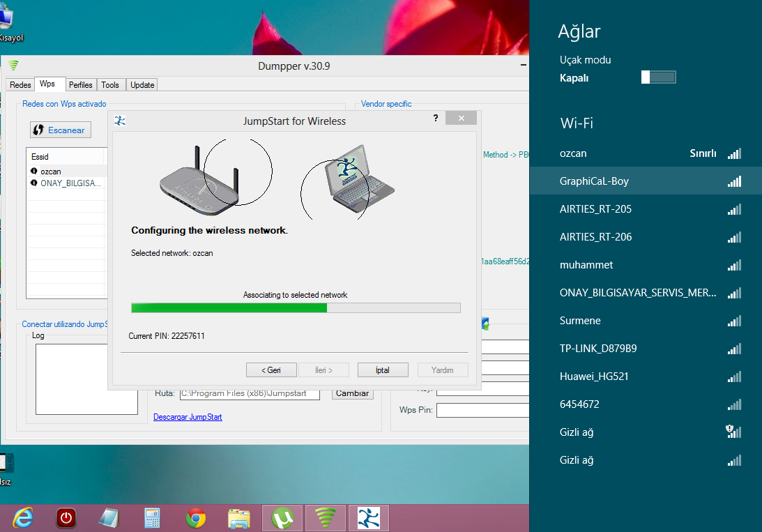Open the Tools tab in Dumpper
The height and width of the screenshot is (532, 762).
[110, 84]
